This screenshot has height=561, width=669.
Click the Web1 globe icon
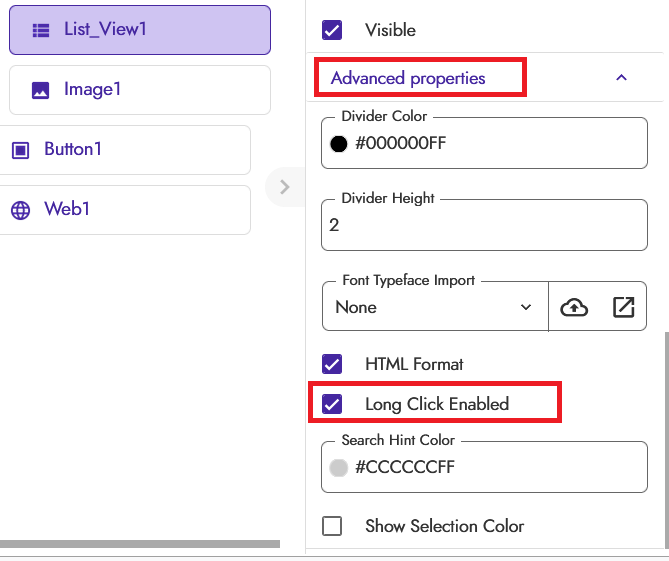coord(20,210)
